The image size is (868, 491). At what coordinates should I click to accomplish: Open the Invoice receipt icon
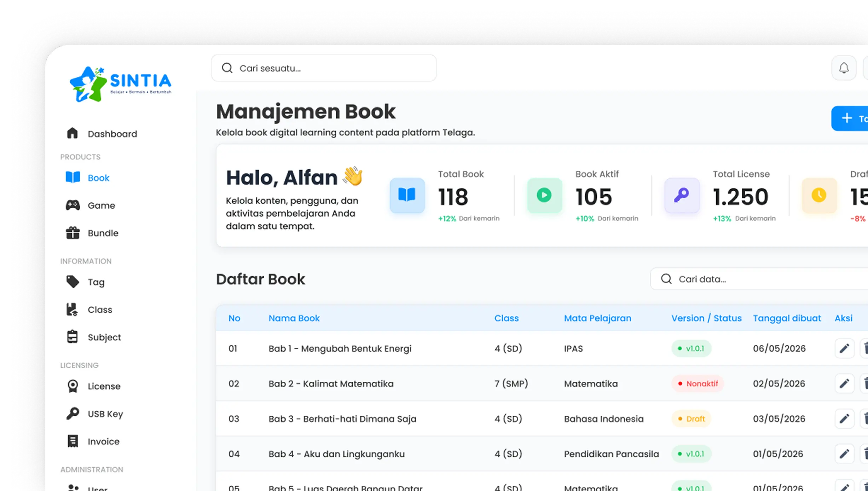(73, 441)
